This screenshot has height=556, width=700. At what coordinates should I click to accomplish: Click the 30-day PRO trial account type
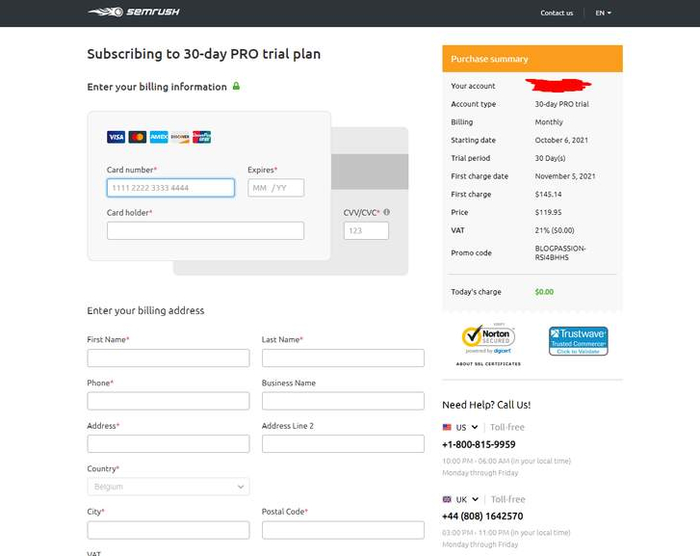pos(562,104)
